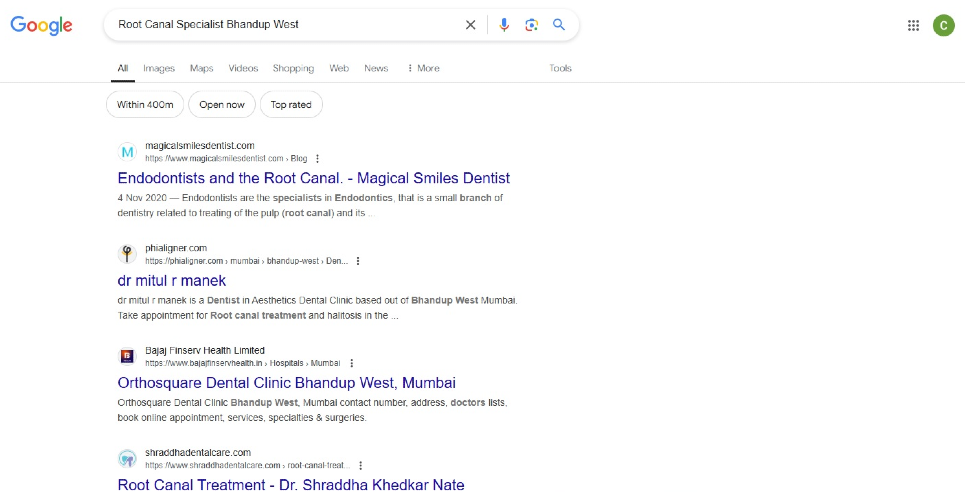The height and width of the screenshot is (492, 965).
Task: Open Orthosquare Dental Clinic Bhandup West result
Action: pyautogui.click(x=287, y=382)
